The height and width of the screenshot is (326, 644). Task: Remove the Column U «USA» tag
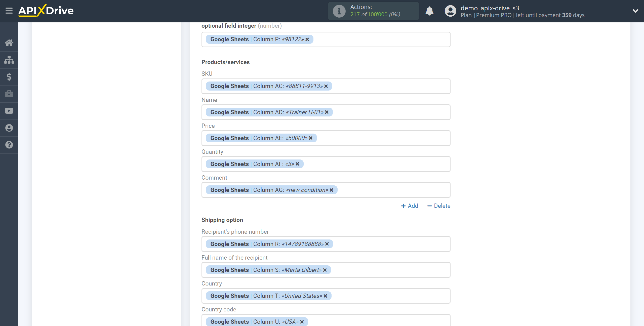coord(302,322)
